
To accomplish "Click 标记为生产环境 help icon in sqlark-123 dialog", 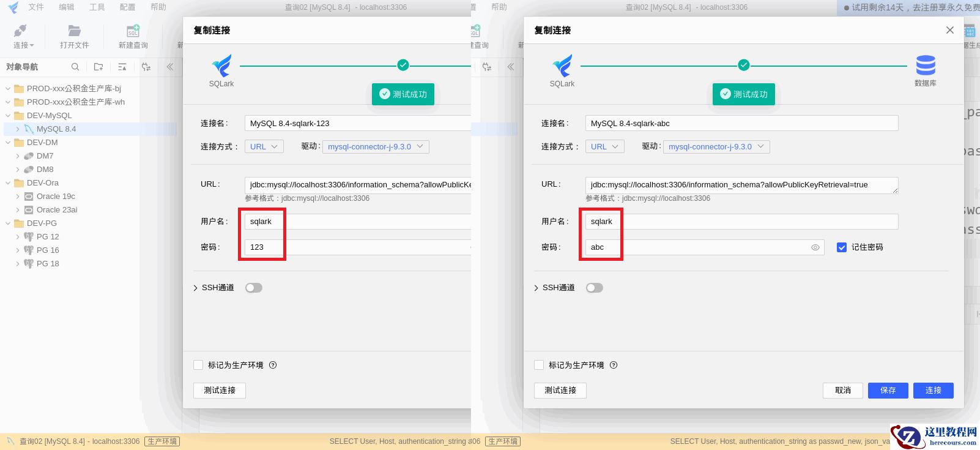I will [273, 365].
